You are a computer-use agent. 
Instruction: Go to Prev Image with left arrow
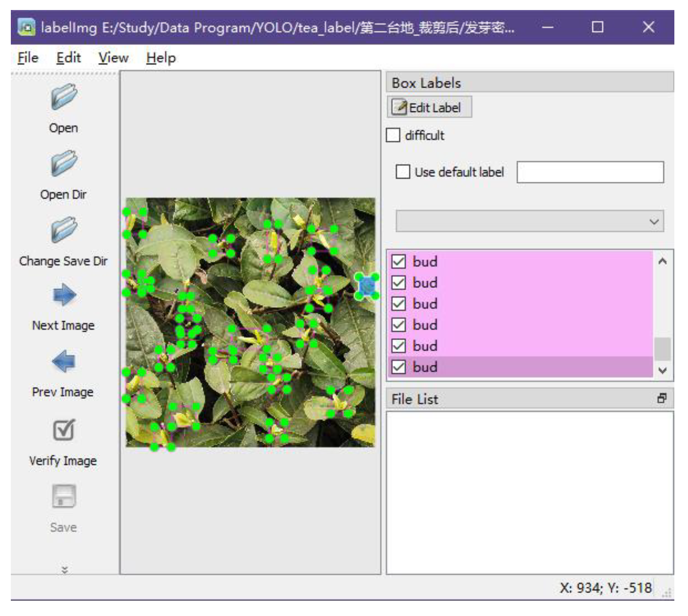63,361
